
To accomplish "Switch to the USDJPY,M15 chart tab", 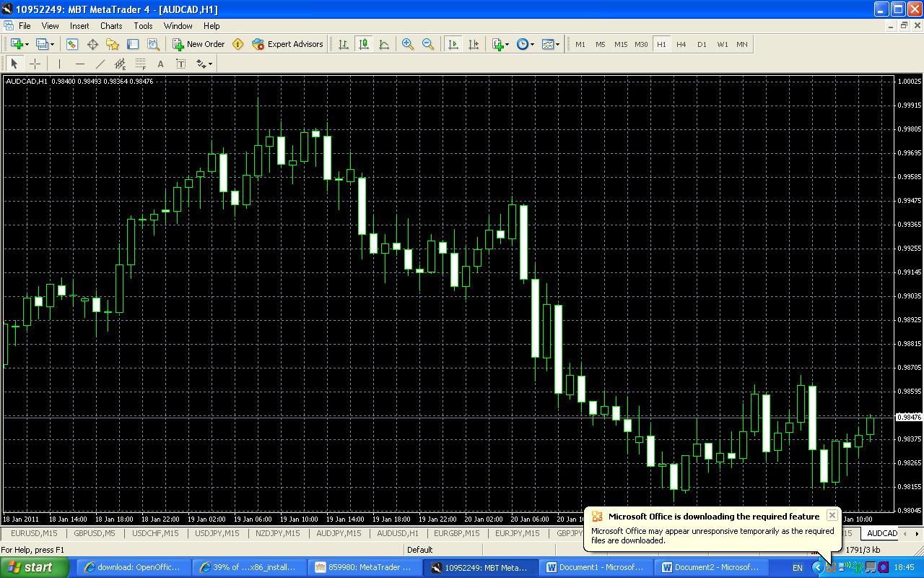I will 217,533.
